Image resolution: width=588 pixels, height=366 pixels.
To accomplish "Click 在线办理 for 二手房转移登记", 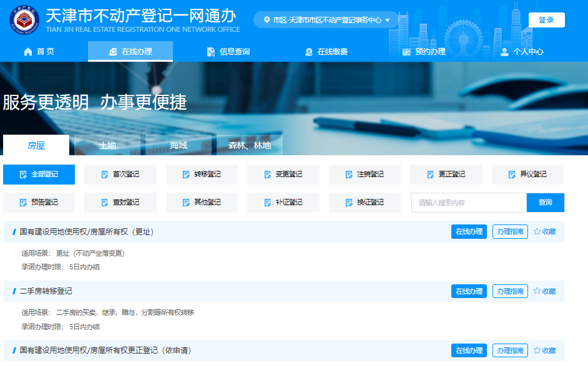I will pyautogui.click(x=469, y=291).
